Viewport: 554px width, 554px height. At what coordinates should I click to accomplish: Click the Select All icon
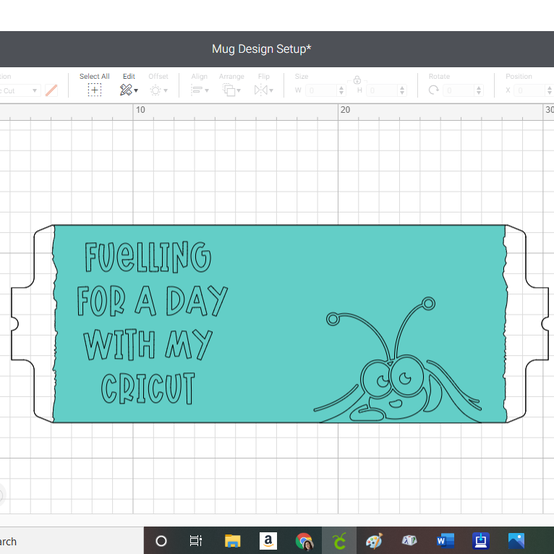click(x=95, y=90)
